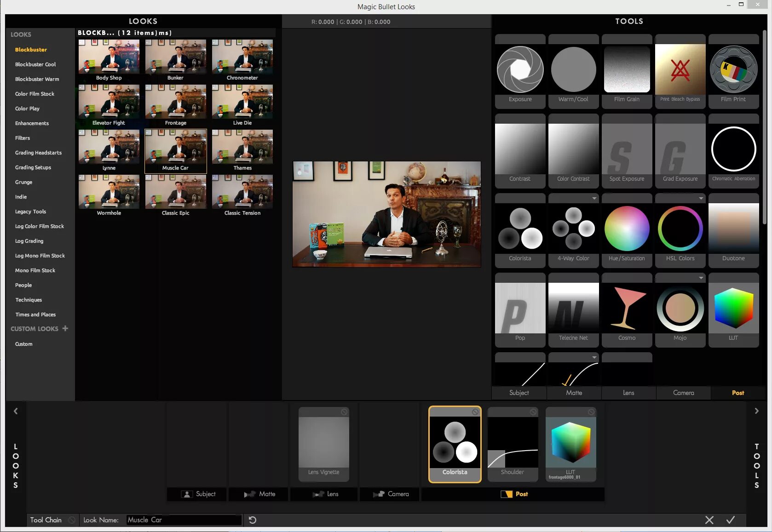Select the Spot Exposure tool
Viewport: 772px width, 532px height.
(x=627, y=151)
